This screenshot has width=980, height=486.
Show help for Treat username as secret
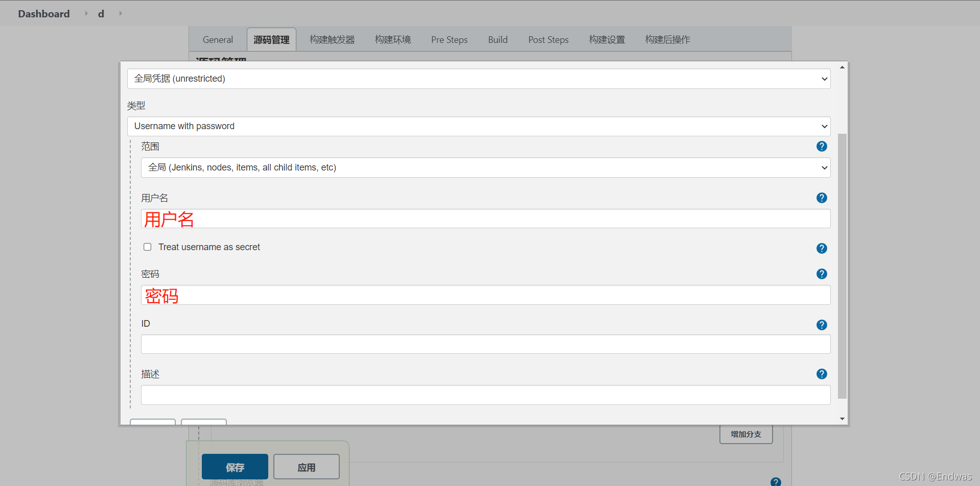tap(822, 249)
